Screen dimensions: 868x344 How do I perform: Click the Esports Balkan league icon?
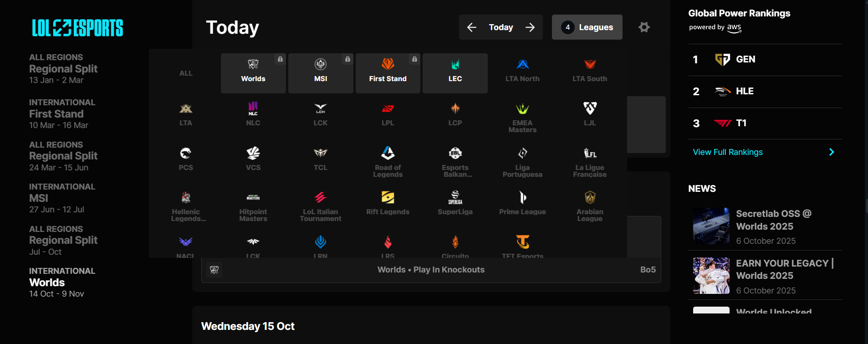click(455, 153)
